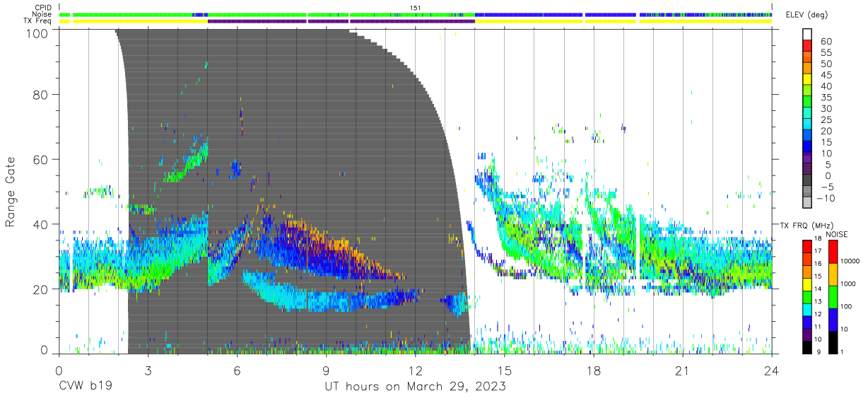This screenshot has width=868, height=401.
Task: Click the '12' tick label on the UT hours axis
Action: tap(415, 371)
